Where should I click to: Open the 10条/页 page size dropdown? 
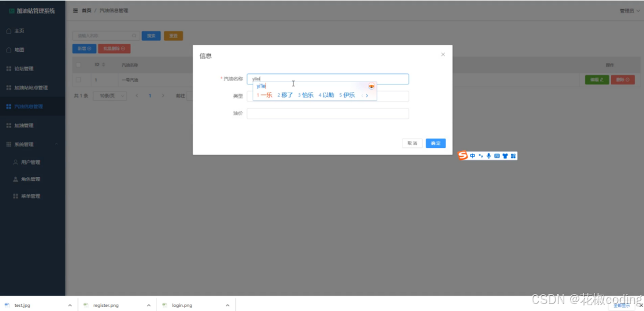point(110,96)
